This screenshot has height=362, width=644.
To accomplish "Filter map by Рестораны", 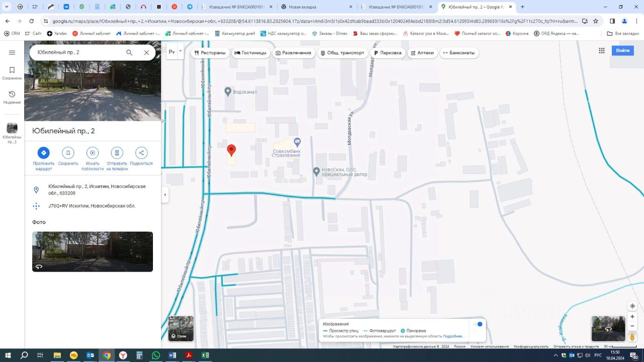I will coord(210,53).
